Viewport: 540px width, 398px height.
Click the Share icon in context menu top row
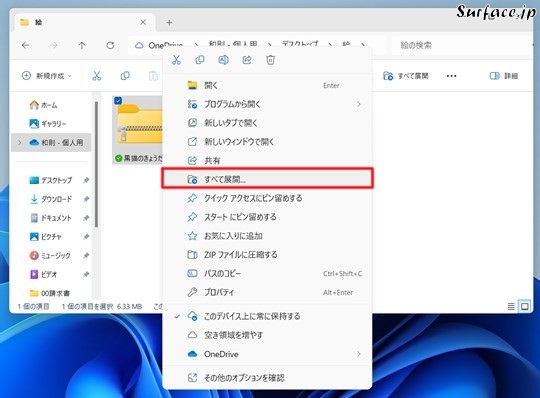(x=247, y=60)
